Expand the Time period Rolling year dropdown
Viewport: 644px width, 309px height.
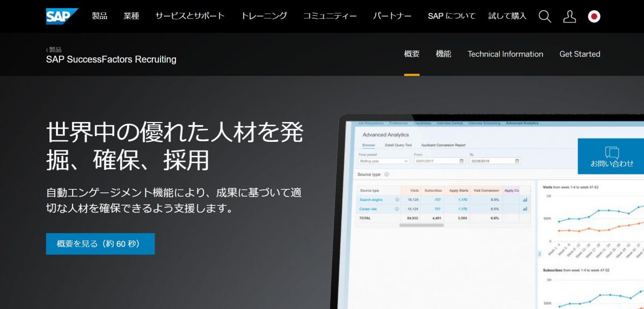click(384, 161)
